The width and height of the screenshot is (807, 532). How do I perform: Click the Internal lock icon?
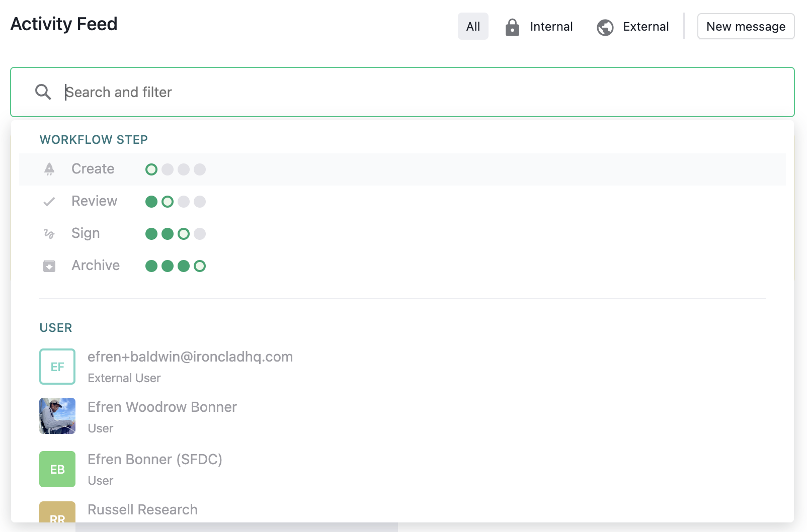click(x=512, y=27)
